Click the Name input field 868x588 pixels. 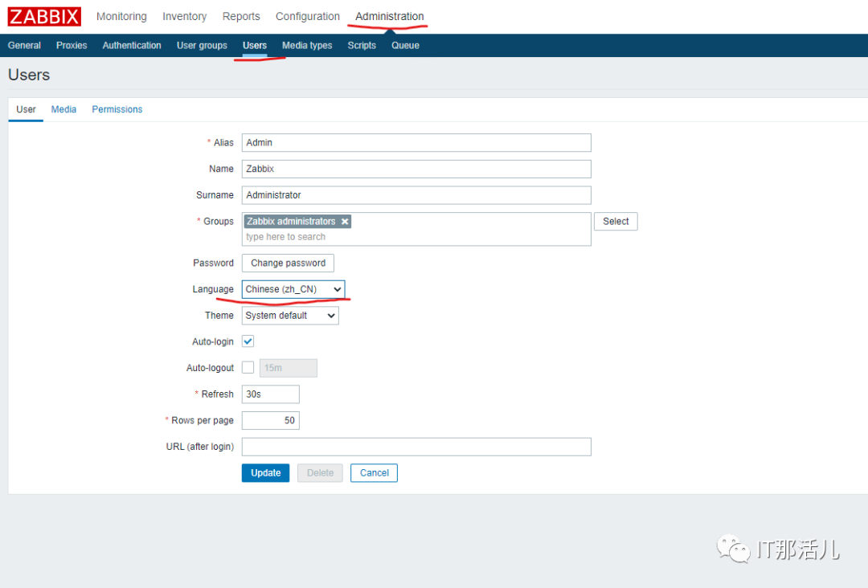tap(416, 169)
